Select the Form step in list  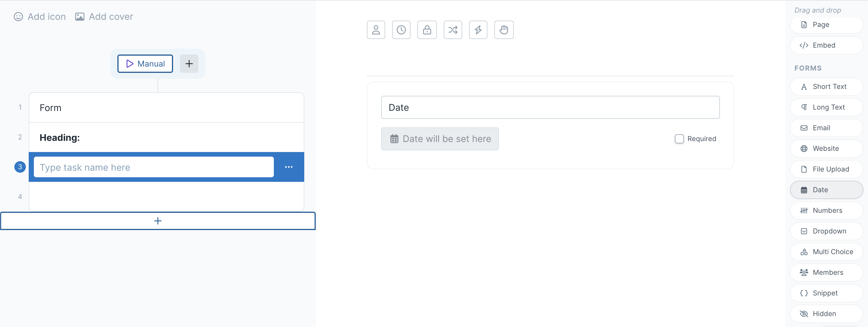coord(166,108)
